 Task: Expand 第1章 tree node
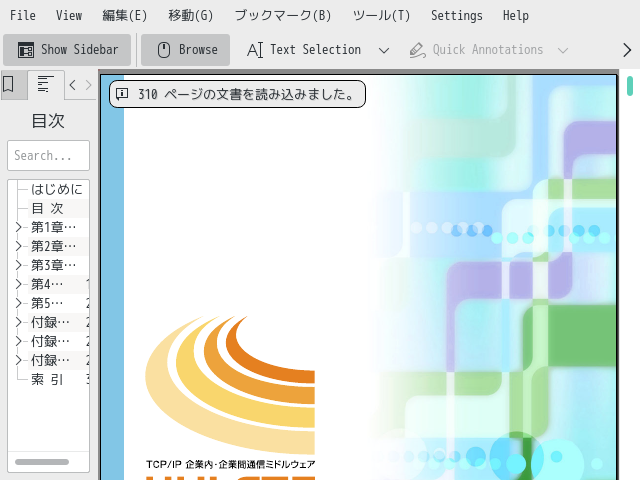click(18, 227)
